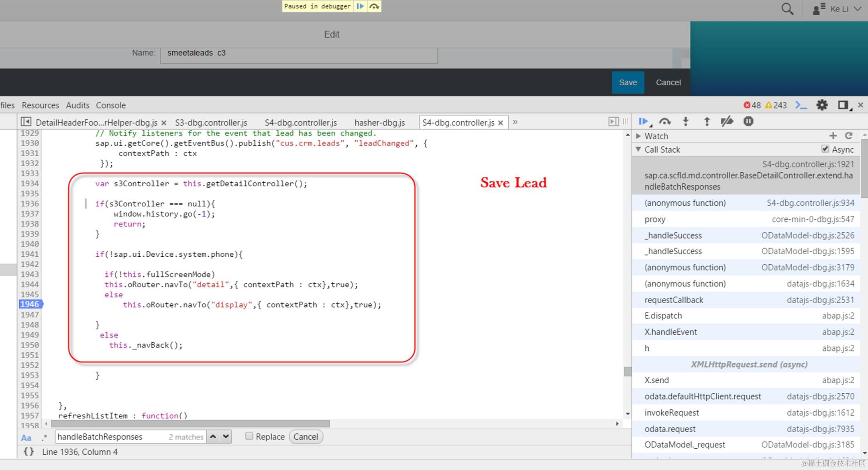The width and height of the screenshot is (868, 470).
Task: Remove breakpoint marker on line 1946
Action: point(30,304)
